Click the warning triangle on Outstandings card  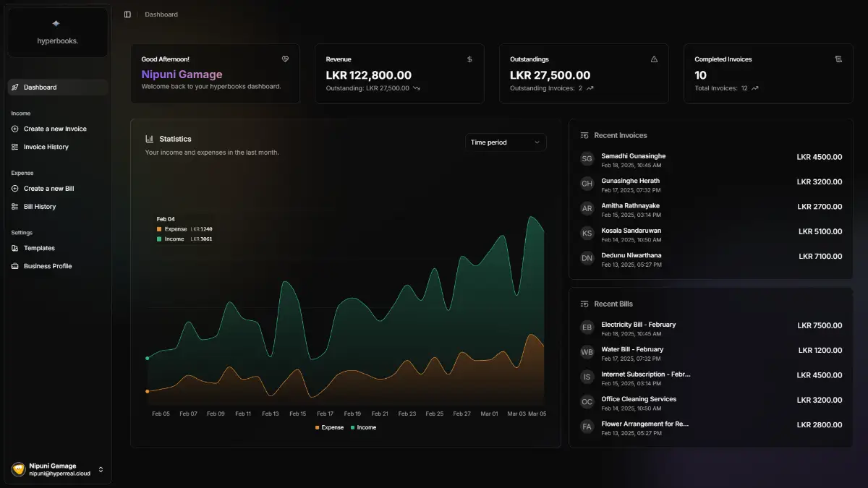[x=654, y=59]
